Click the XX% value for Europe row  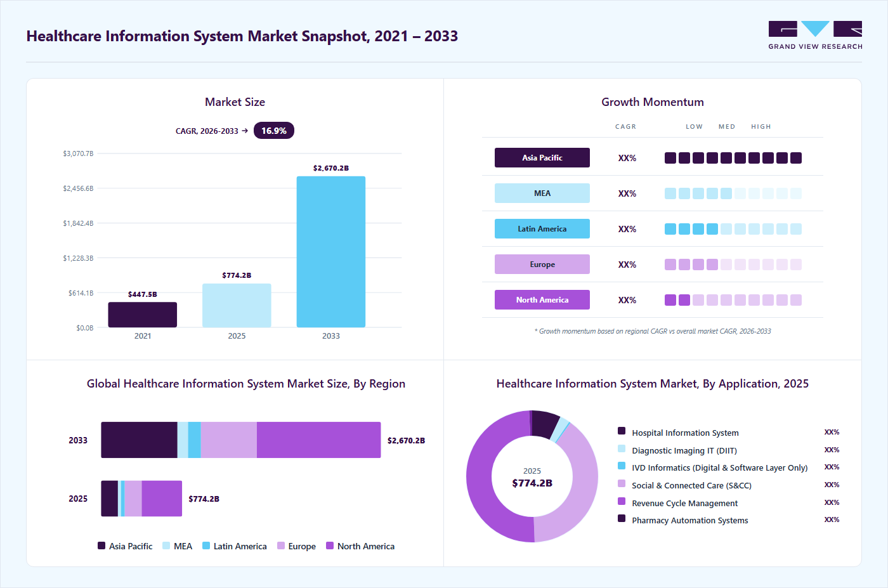click(x=627, y=265)
